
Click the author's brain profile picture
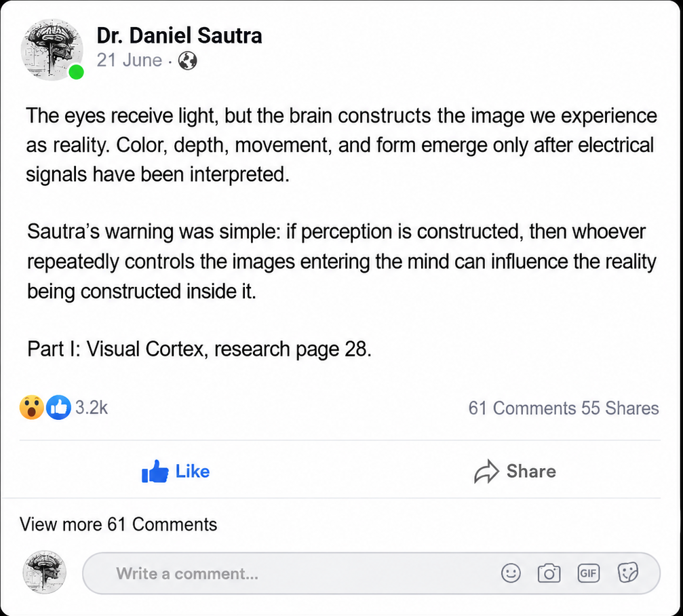point(52,50)
